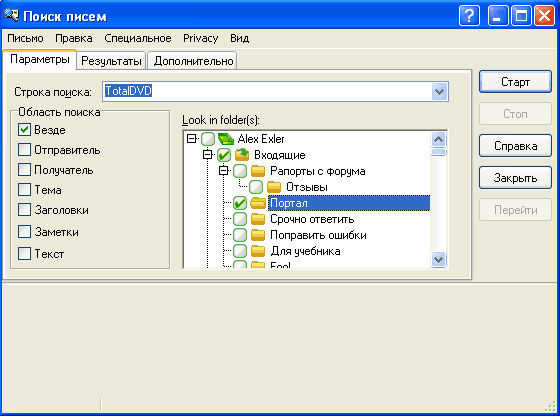Click the title bar help question-mark icon

click(469, 16)
